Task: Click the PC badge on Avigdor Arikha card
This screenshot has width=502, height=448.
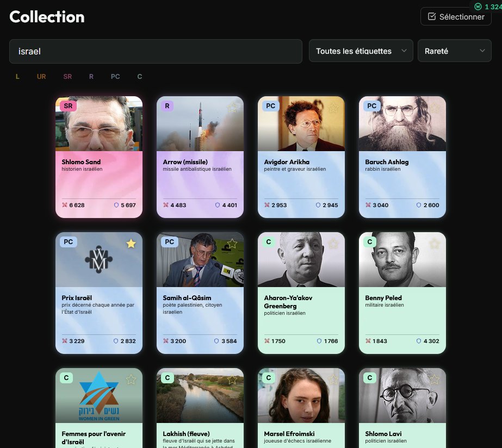Action: (270, 106)
